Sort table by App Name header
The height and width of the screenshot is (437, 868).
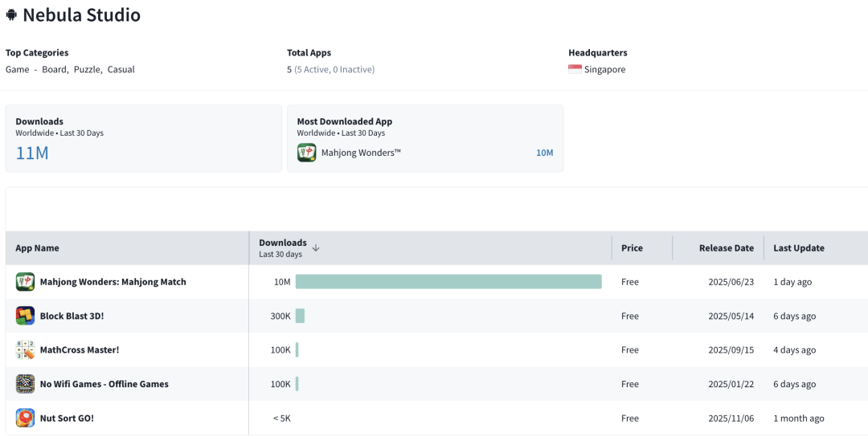[37, 248]
